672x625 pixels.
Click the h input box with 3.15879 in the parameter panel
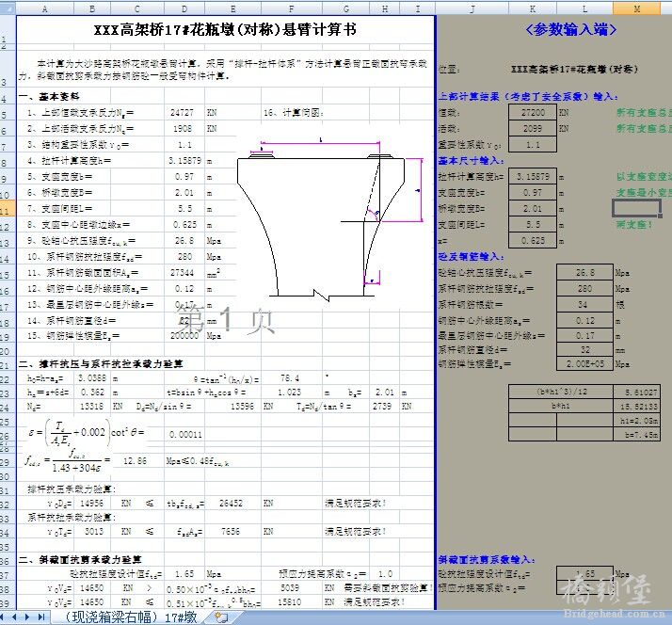click(533, 176)
